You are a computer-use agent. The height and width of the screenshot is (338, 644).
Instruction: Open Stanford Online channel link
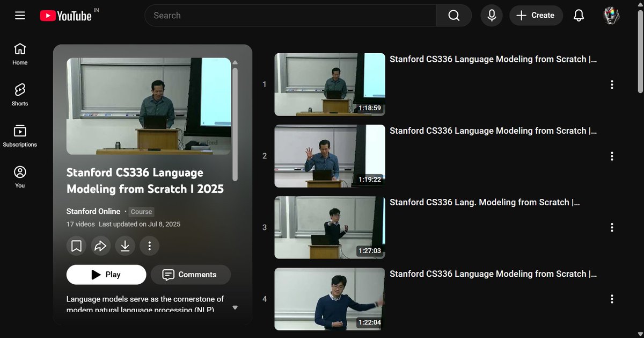pyautogui.click(x=93, y=212)
